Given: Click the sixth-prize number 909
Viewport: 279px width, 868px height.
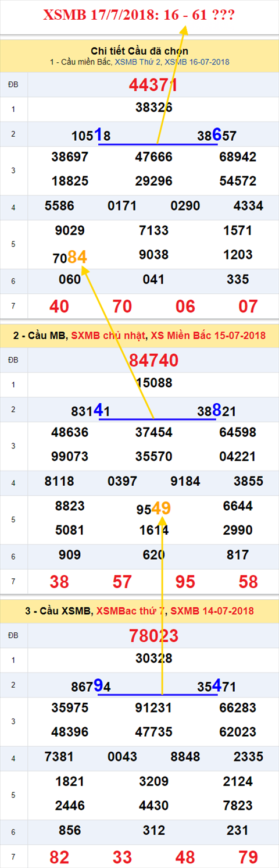Looking at the screenshot, I should coord(70,555).
